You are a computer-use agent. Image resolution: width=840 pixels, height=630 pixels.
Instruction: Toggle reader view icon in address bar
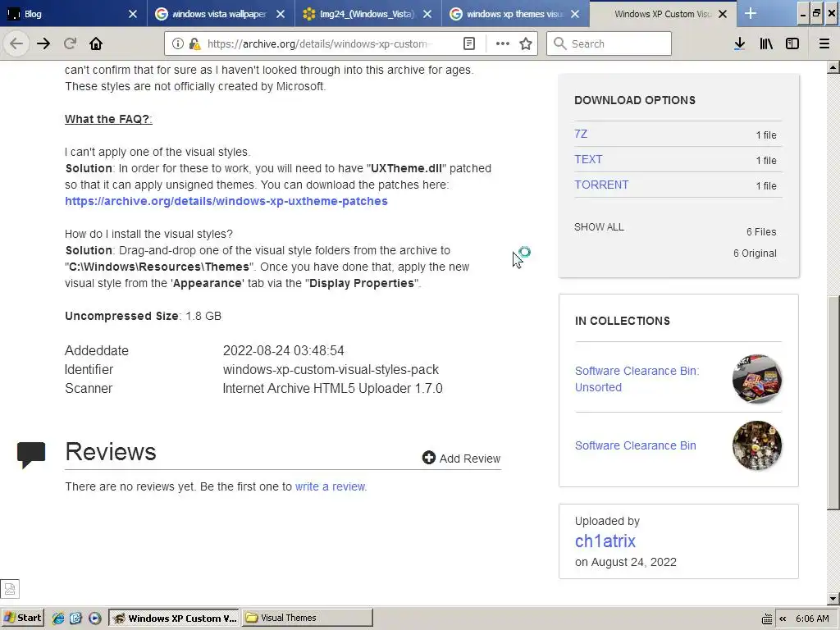tap(468, 43)
